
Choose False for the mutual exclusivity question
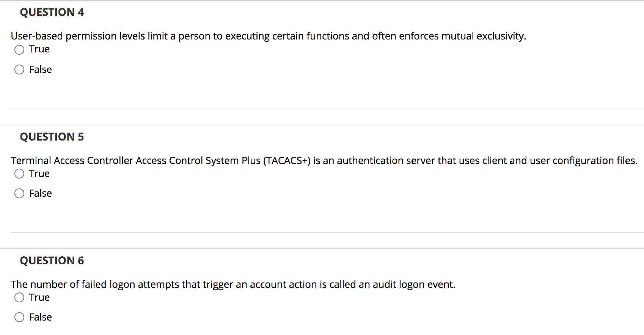(x=19, y=70)
